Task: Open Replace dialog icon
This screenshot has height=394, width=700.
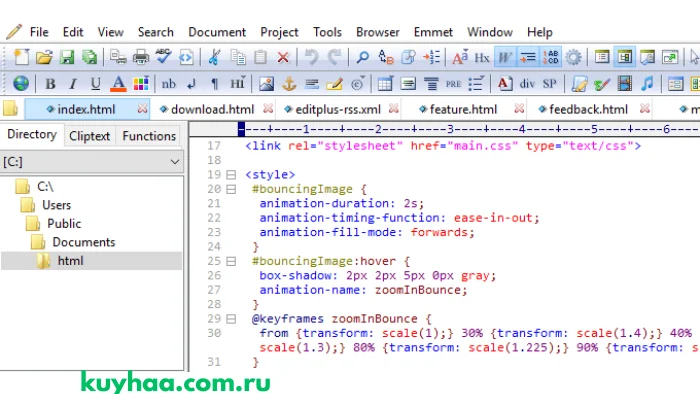Action: [386, 57]
